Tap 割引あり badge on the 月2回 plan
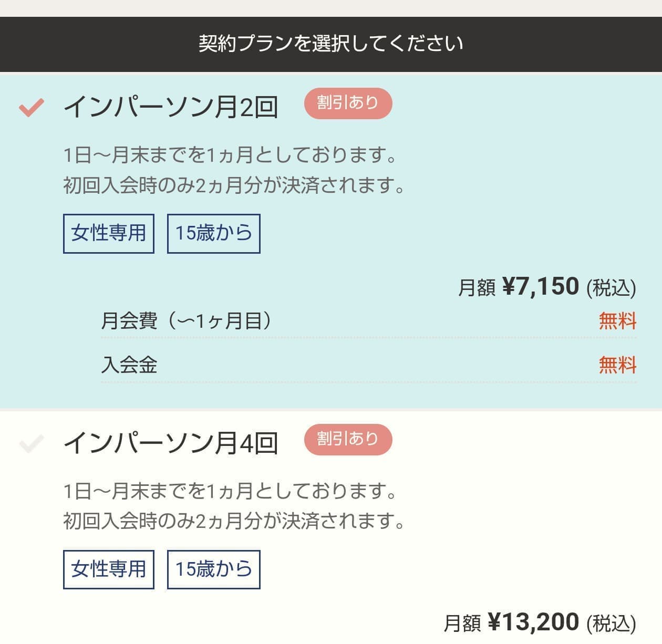Image resolution: width=662 pixels, height=644 pixels. click(348, 103)
